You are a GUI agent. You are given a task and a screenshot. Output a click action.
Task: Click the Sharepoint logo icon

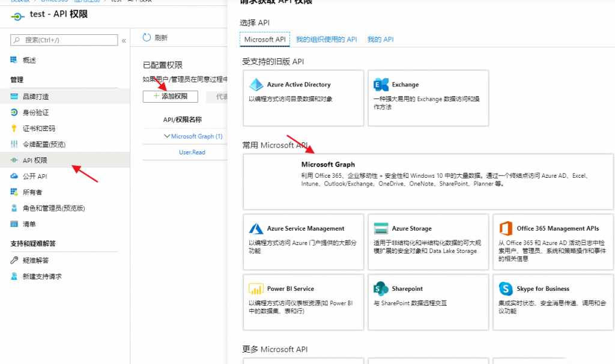coord(381,289)
